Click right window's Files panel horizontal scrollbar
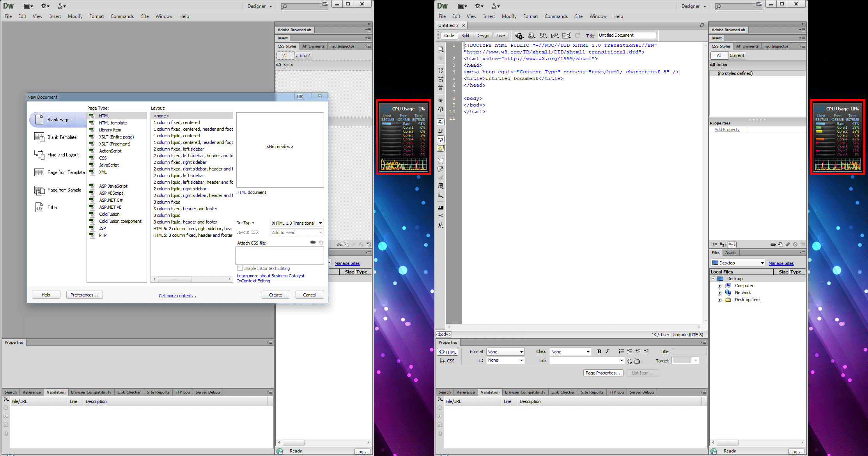868x456 pixels. point(757,443)
